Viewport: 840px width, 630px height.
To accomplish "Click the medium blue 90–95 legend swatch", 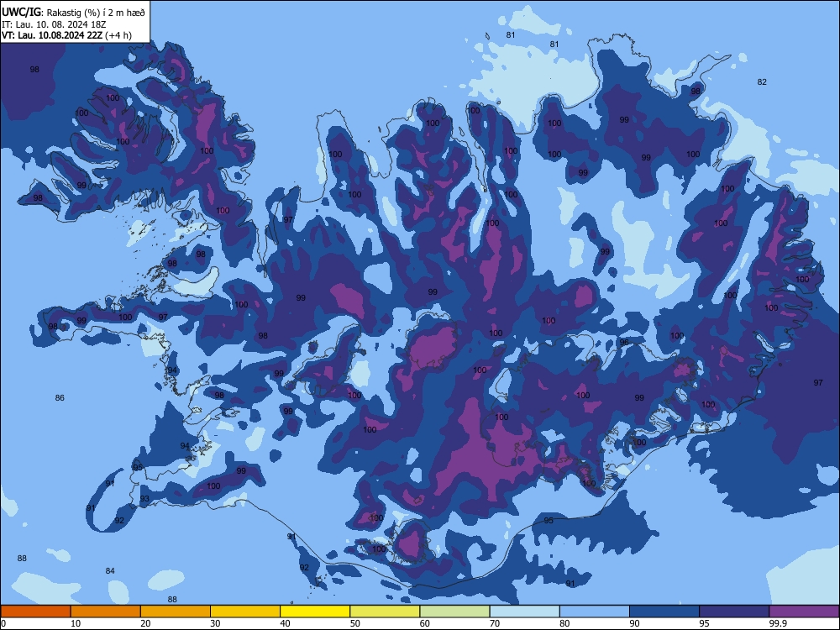I will [664, 612].
